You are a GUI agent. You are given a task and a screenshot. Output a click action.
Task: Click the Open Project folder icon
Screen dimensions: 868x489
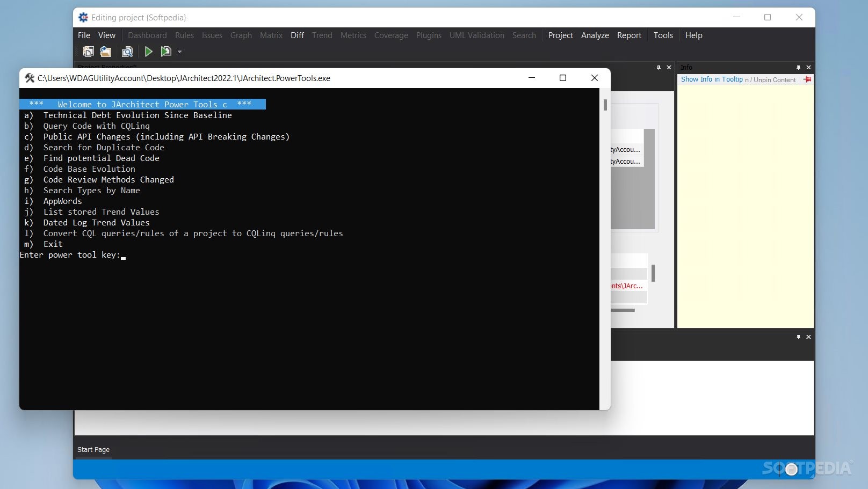106,52
